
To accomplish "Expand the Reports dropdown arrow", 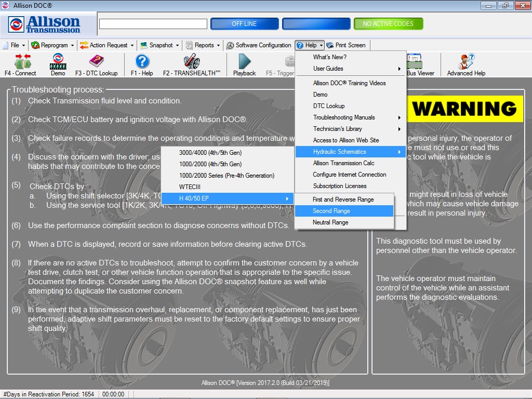I will point(218,46).
